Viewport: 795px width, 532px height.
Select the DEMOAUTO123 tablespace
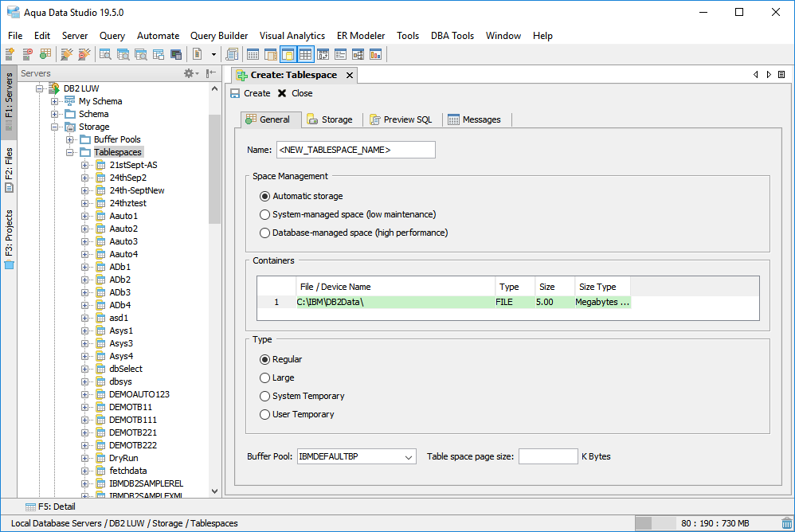(139, 394)
